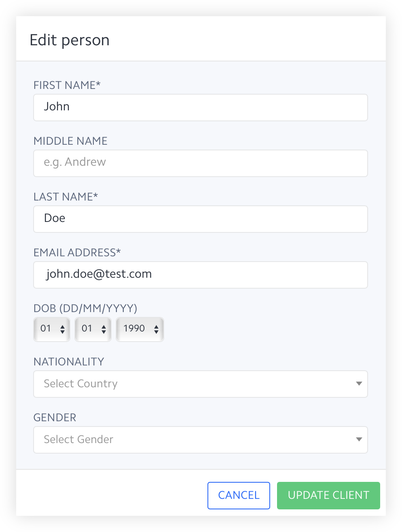Viewport: 402px width, 532px height.
Task: Expand the Select Gender dropdown
Action: [x=200, y=440]
